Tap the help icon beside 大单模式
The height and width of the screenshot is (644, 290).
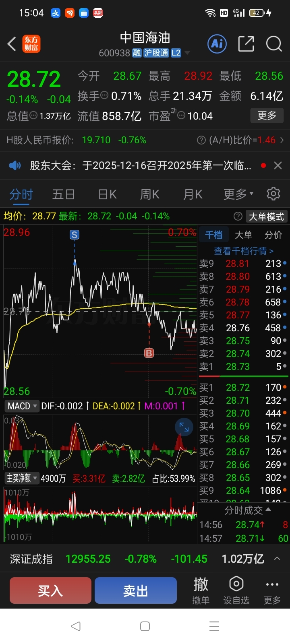coord(238,217)
